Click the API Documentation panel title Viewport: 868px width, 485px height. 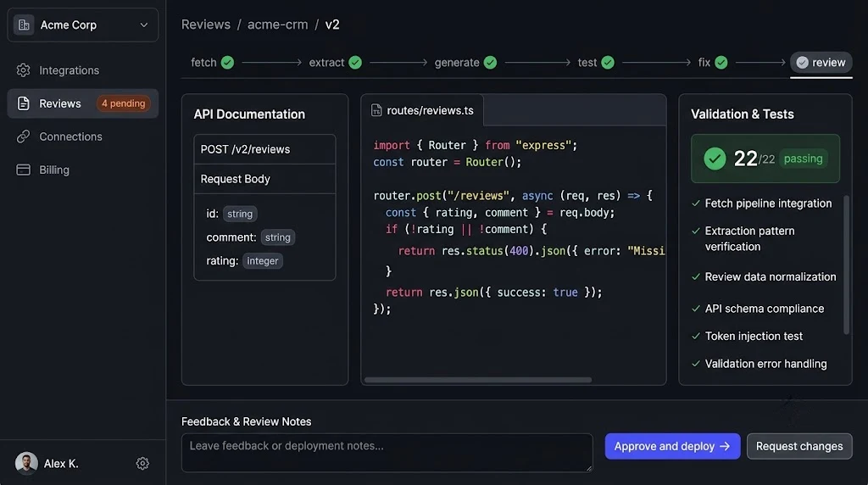point(249,114)
